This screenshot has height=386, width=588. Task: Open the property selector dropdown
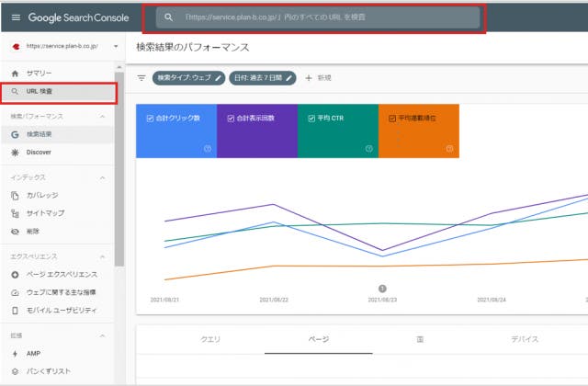116,47
